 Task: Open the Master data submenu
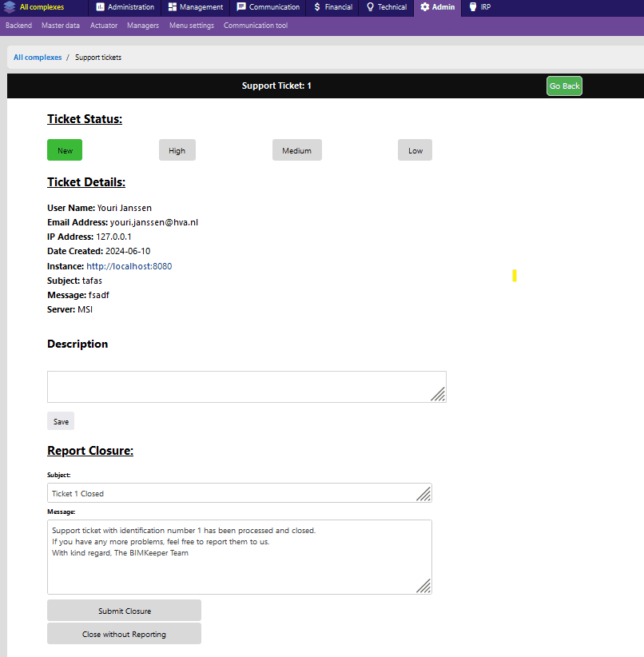pyautogui.click(x=61, y=26)
